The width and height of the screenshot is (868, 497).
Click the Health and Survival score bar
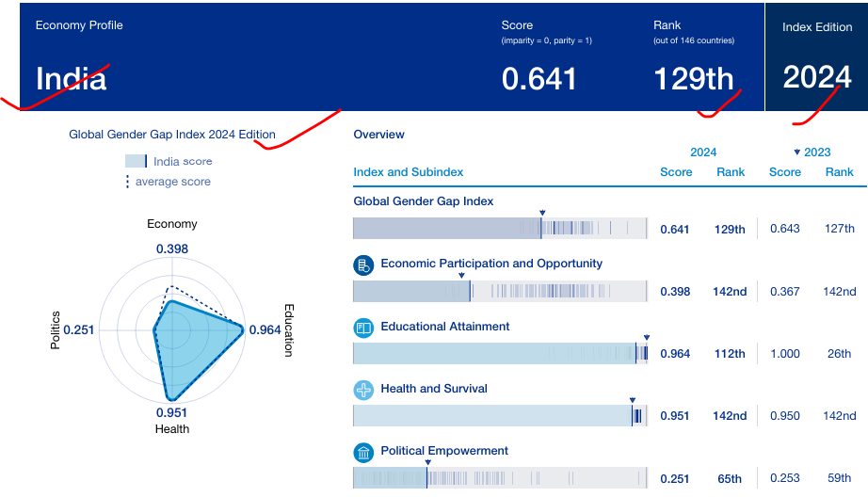pyautogui.click(x=500, y=416)
